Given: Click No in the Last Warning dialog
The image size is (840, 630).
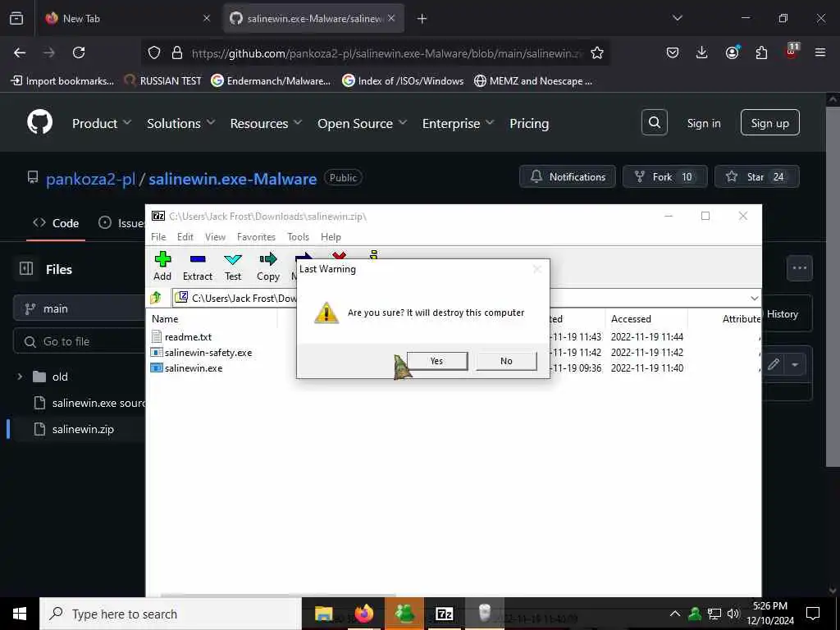Looking at the screenshot, I should coord(506,361).
